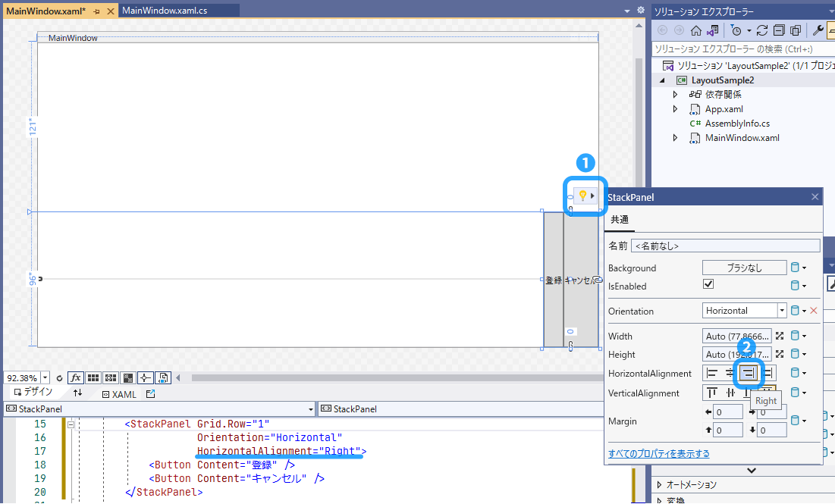This screenshot has width=835, height=504.
Task: Click the Solution Explorer home icon
Action: click(696, 30)
